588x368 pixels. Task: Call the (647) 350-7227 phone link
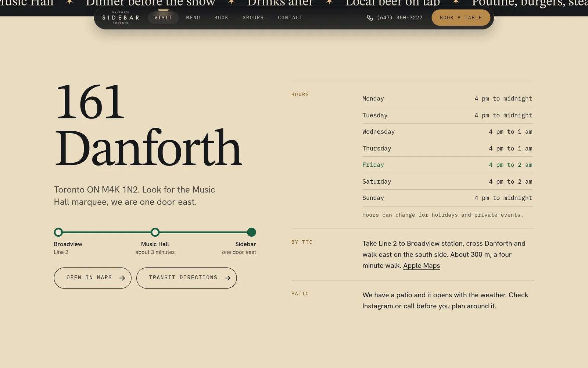[395, 18]
